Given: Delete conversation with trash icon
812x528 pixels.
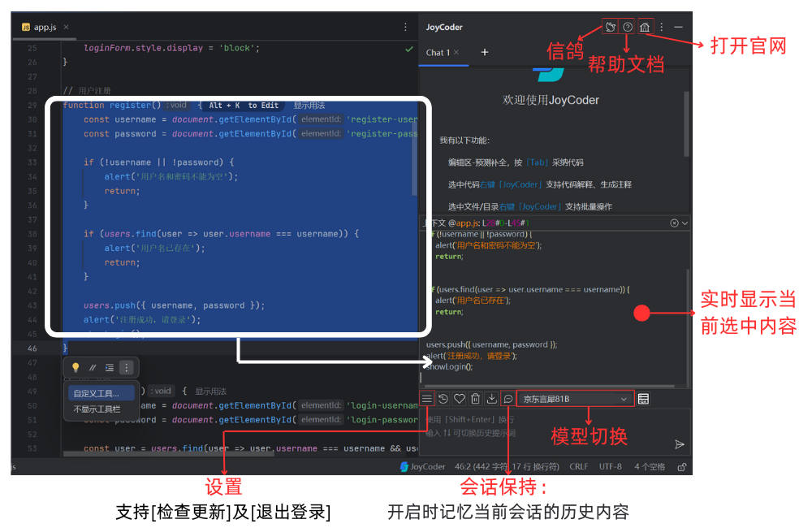Looking at the screenshot, I should point(475,399).
